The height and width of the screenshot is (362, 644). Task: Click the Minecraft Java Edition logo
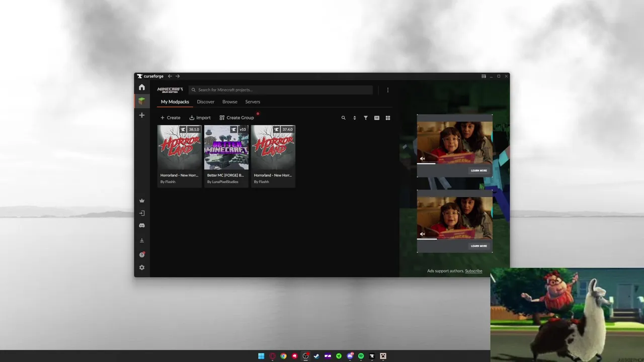point(170,90)
